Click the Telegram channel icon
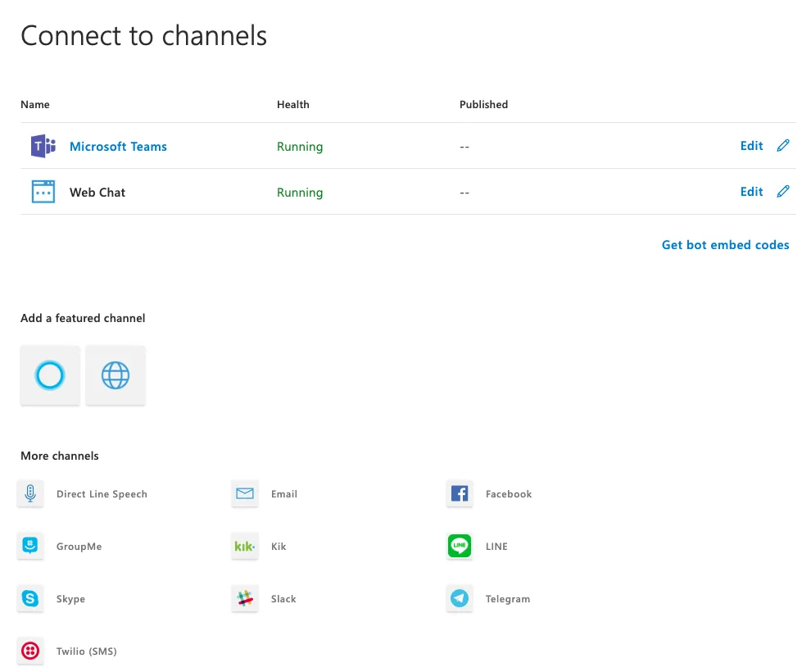Viewport: 811px width, 672px height. tap(460, 598)
